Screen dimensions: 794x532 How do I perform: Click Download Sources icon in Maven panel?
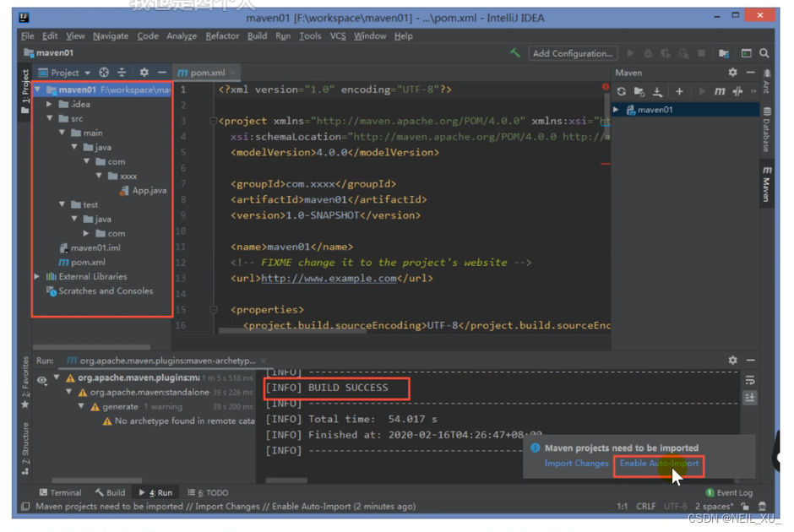[x=657, y=91]
